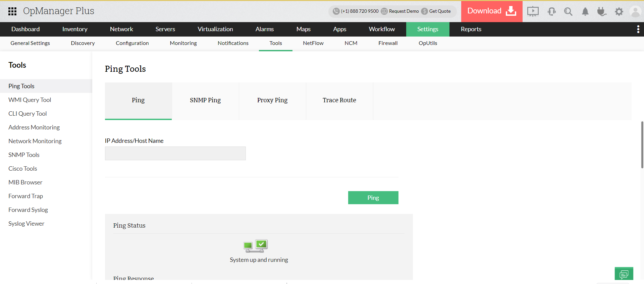Open the Maps menu
Viewport: 644px width, 284px height.
click(304, 30)
